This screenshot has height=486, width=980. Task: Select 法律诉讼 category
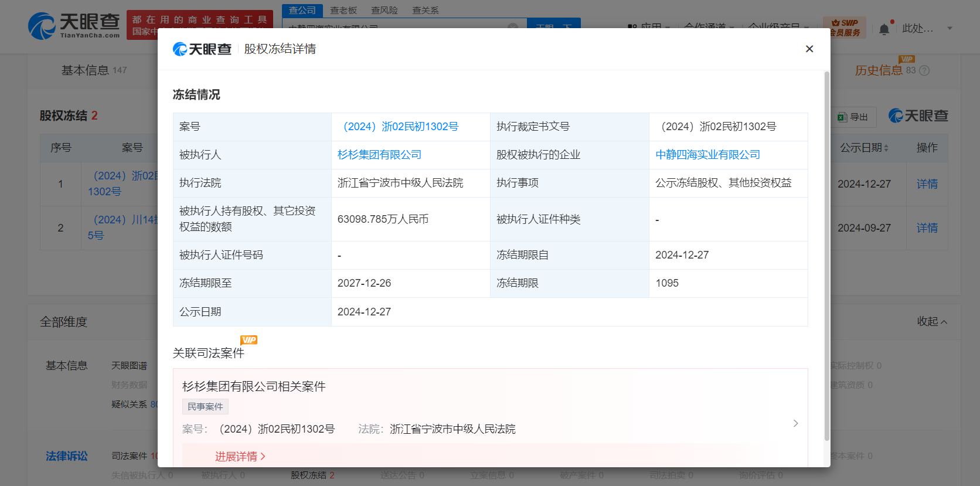point(67,456)
